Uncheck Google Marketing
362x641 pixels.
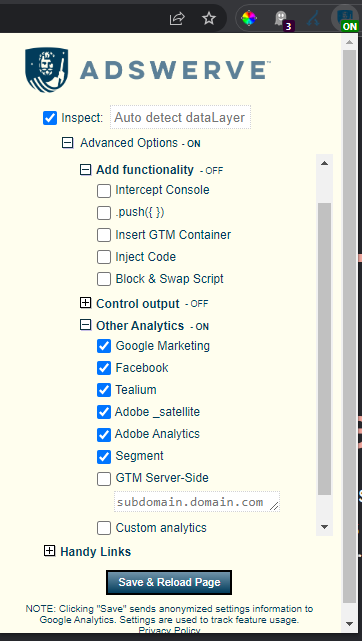tap(104, 346)
